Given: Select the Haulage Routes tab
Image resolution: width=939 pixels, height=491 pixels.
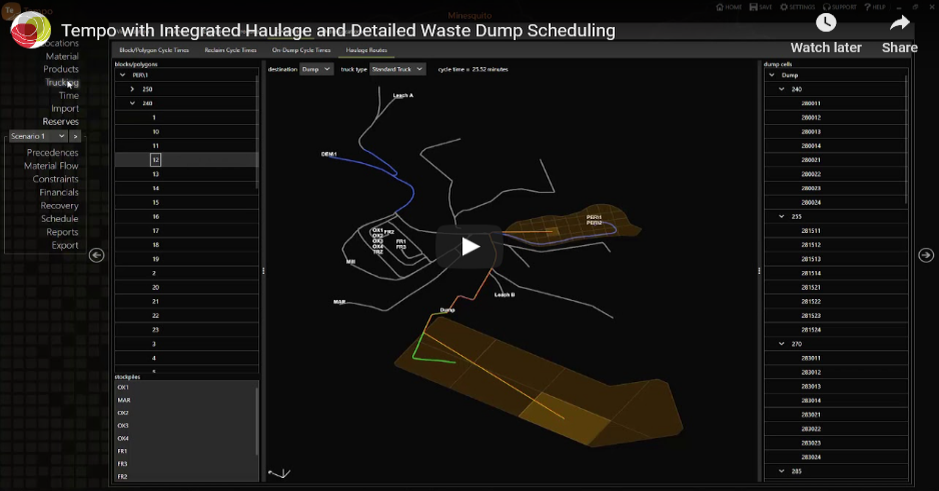Looking at the screenshot, I should click(366, 50).
